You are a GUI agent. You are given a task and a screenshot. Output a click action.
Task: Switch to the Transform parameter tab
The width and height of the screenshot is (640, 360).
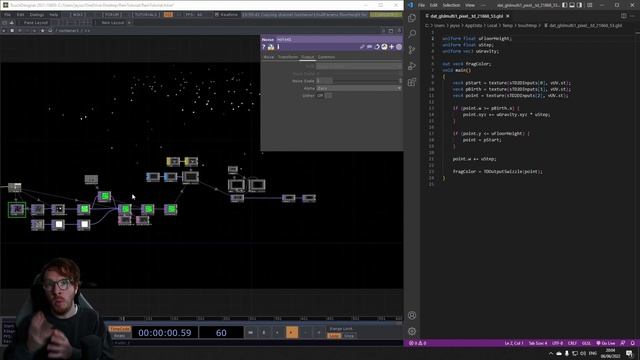click(288, 57)
